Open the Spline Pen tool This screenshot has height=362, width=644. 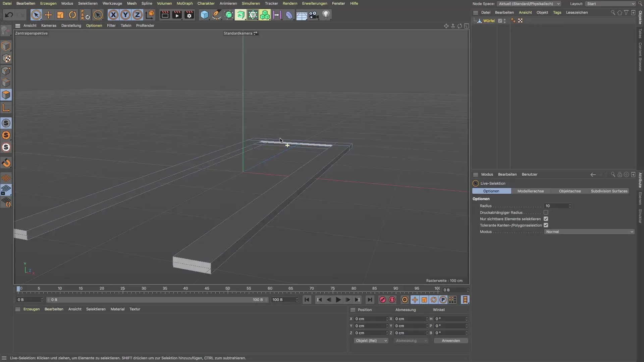pos(217,15)
